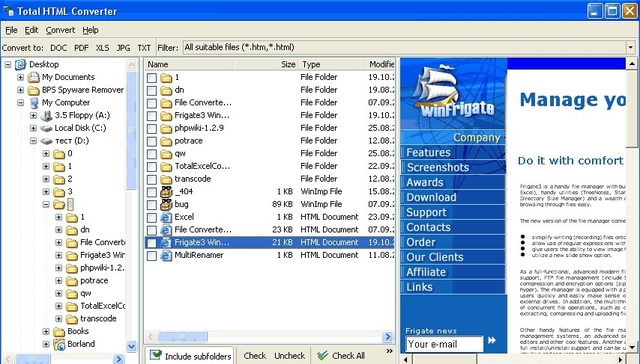Screen dimensions: 640x364
Task: Click the My Computer icon in tree
Action: (x=34, y=102)
